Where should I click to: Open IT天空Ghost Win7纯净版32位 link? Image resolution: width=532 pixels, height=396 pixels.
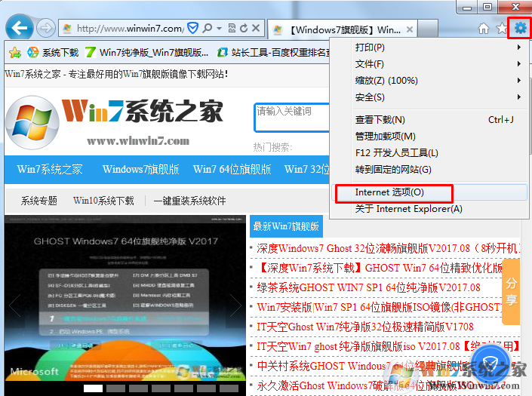point(365,327)
